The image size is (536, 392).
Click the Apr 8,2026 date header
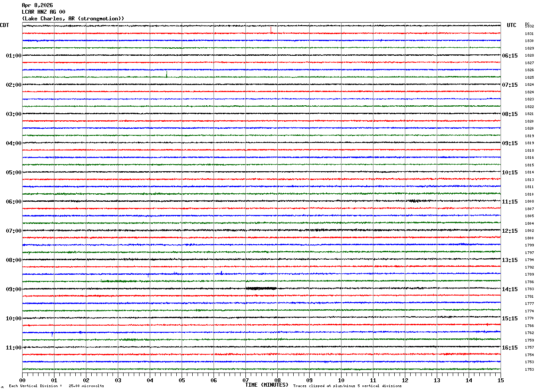pos(37,5)
